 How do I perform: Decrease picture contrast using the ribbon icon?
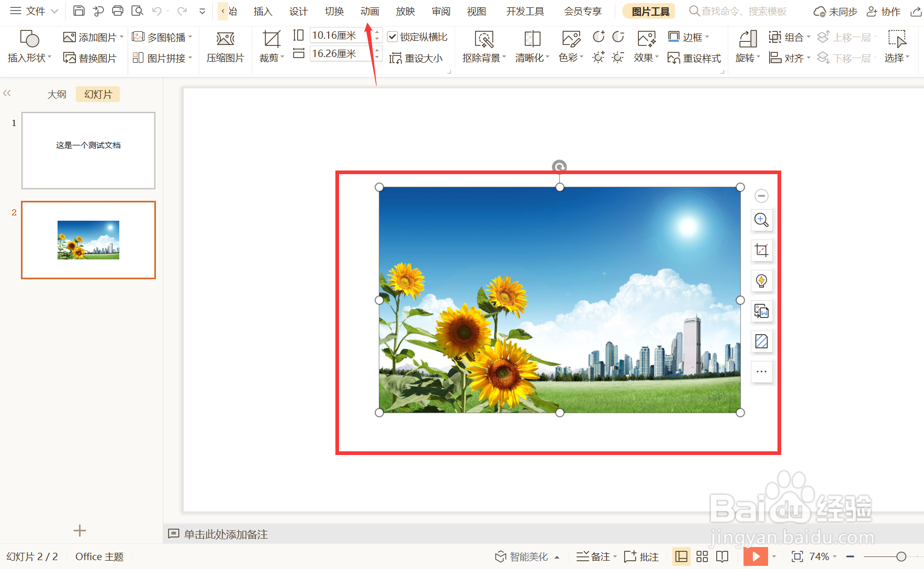point(618,37)
